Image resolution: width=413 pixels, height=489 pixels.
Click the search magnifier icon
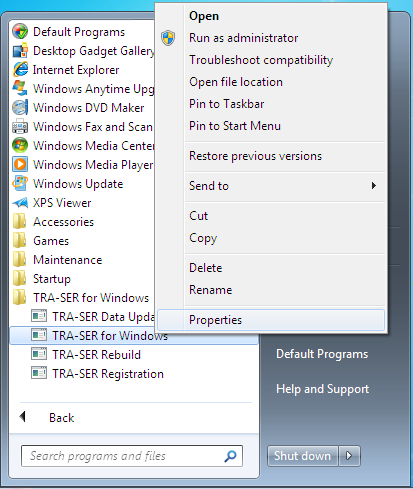pos(230,456)
